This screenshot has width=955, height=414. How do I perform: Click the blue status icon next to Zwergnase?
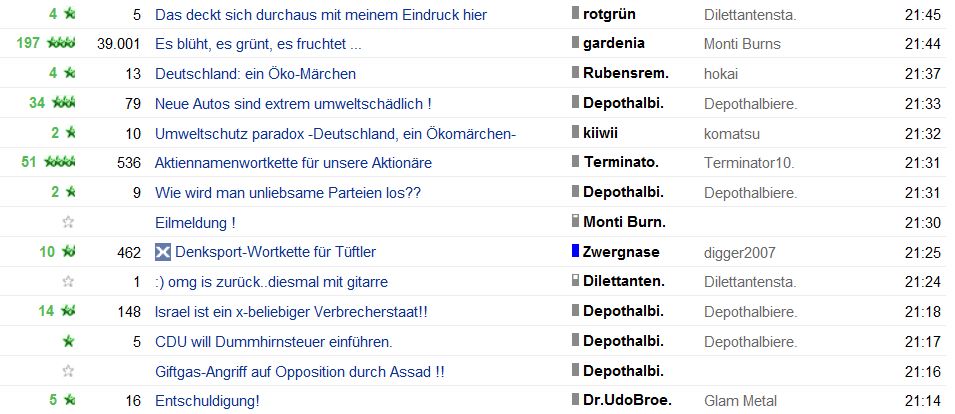(x=575, y=251)
